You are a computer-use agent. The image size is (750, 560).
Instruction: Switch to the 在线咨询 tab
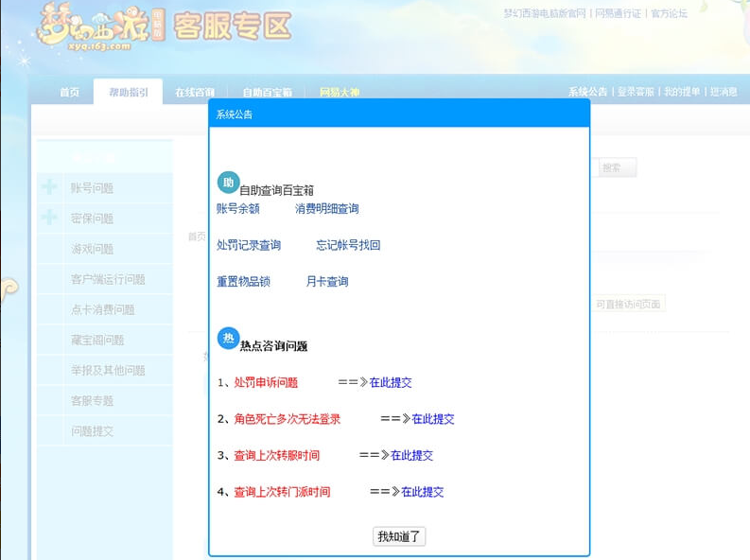(194, 93)
